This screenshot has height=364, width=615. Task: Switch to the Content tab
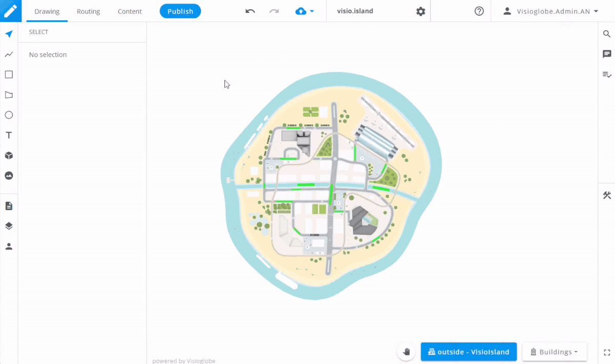tap(130, 11)
